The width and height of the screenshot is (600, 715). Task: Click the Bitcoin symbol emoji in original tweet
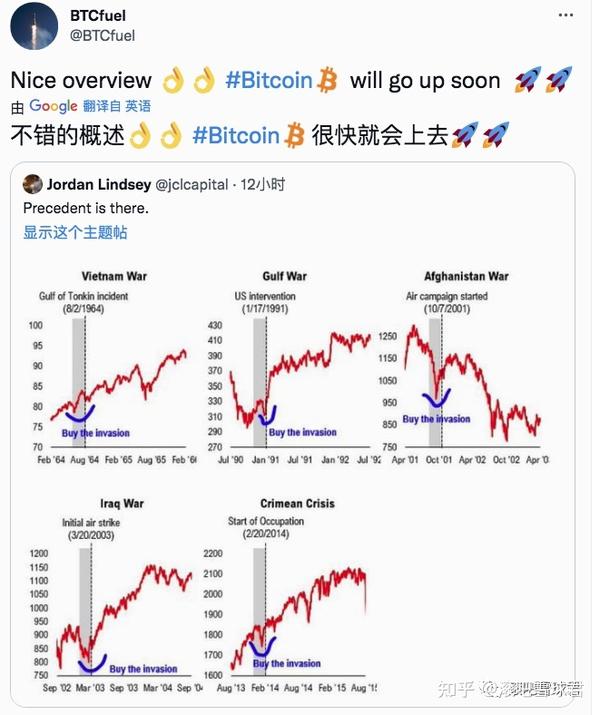(327, 80)
